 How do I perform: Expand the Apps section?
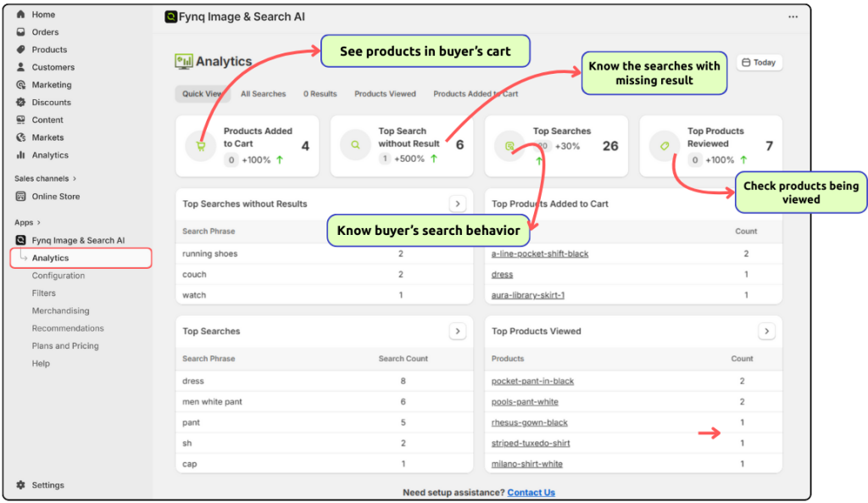27,222
